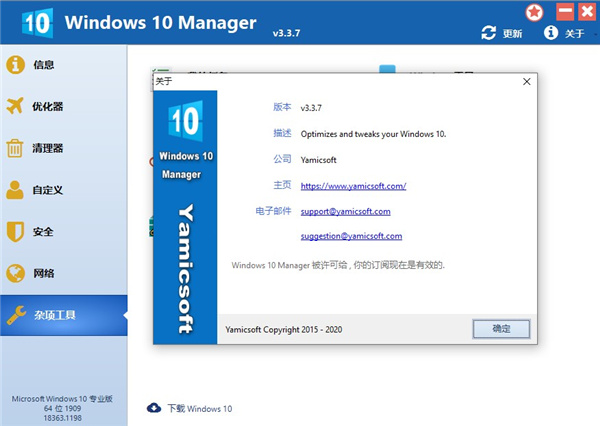
Task: Click the logo in the 关于 dialog
Action: tap(186, 121)
